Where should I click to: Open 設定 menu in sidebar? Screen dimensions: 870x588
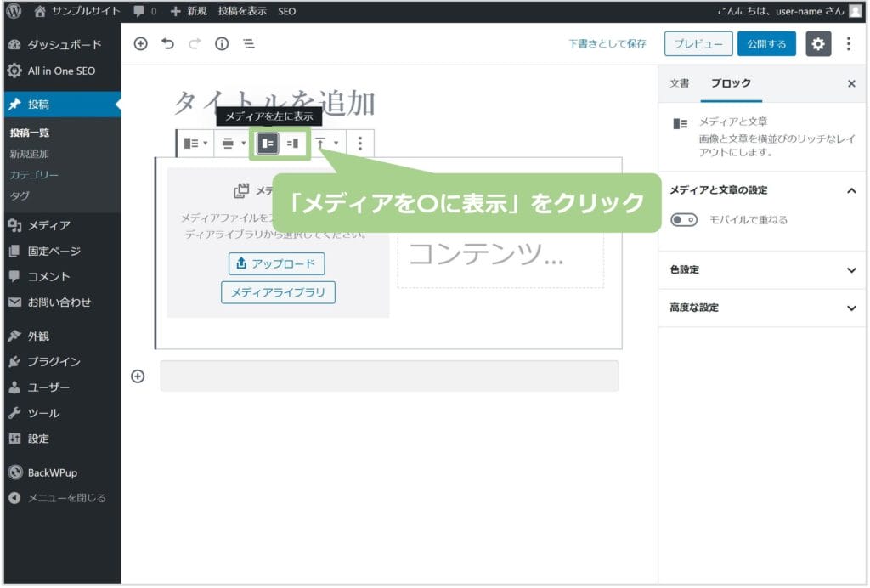(x=62, y=439)
